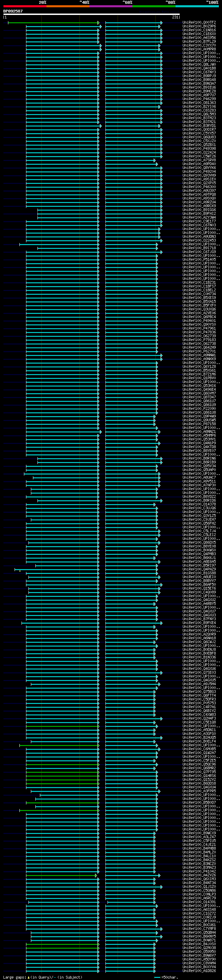This screenshot has width=222, height=980.
Task: Select subject label UniRef100_C1BZ31
Action: (x=199, y=283)
